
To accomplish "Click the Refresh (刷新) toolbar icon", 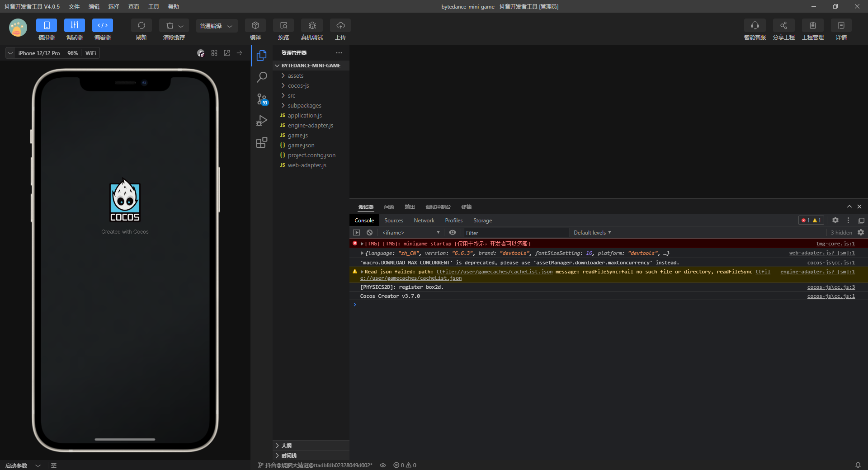I will pos(141,26).
